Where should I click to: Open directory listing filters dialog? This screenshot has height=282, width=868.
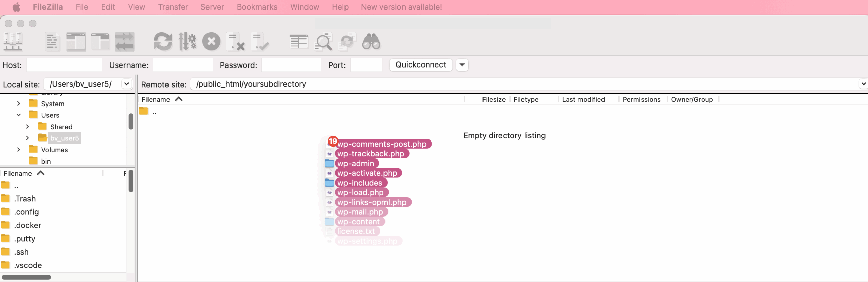(x=299, y=42)
